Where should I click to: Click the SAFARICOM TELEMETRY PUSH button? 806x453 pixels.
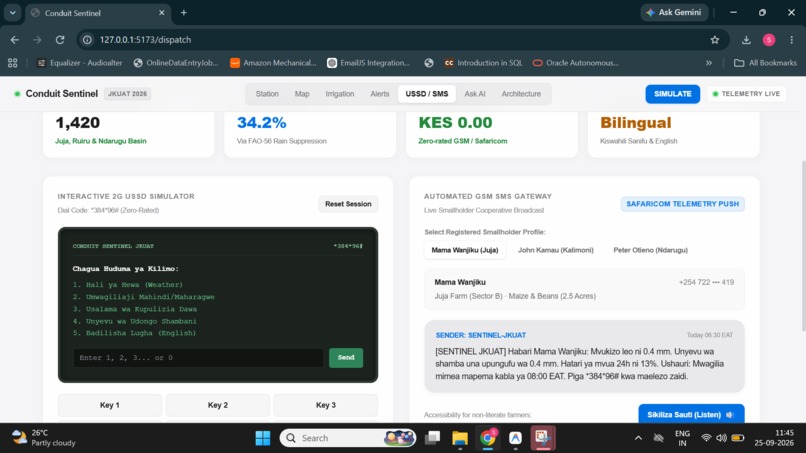(682, 204)
